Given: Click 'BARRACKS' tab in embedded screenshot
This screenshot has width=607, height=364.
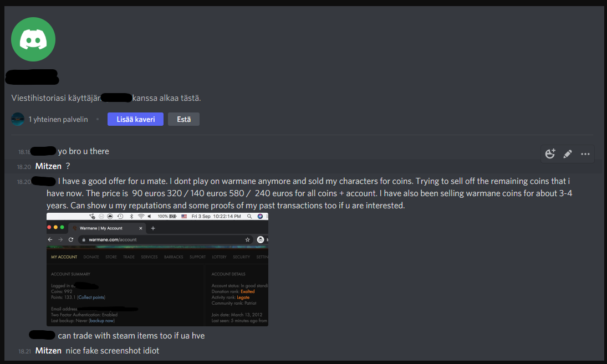Looking at the screenshot, I should pyautogui.click(x=174, y=257).
